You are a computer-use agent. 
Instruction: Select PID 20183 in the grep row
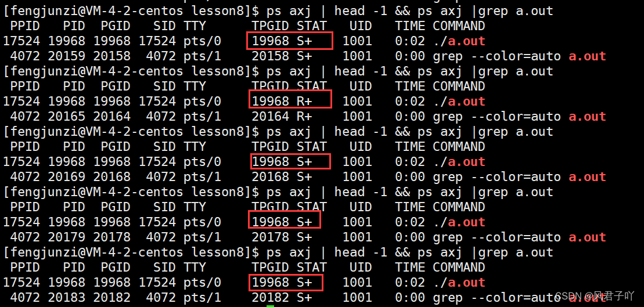coord(67,298)
